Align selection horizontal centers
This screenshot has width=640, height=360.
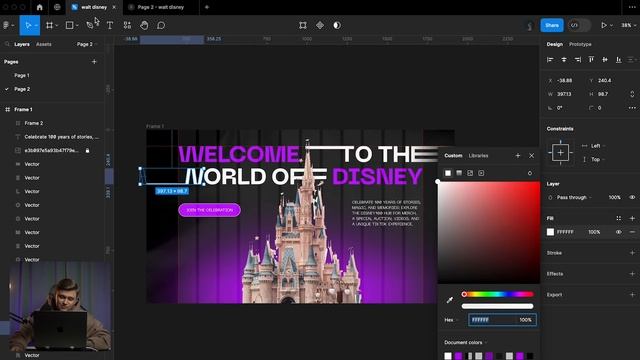pyautogui.click(x=564, y=60)
